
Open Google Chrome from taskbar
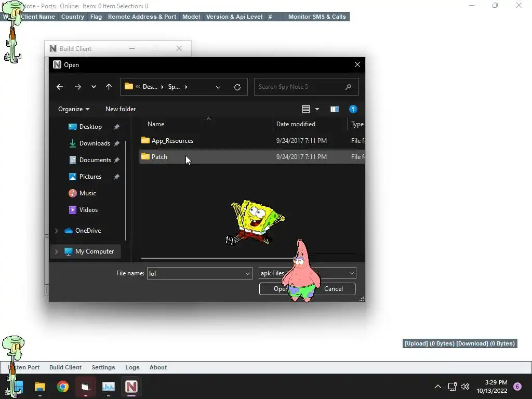click(x=63, y=387)
